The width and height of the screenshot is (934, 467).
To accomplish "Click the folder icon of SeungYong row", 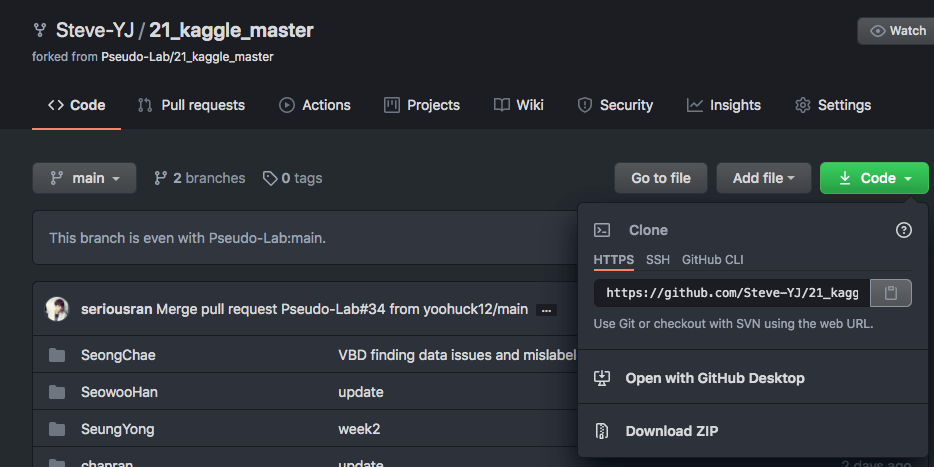I will pyautogui.click(x=57, y=429).
